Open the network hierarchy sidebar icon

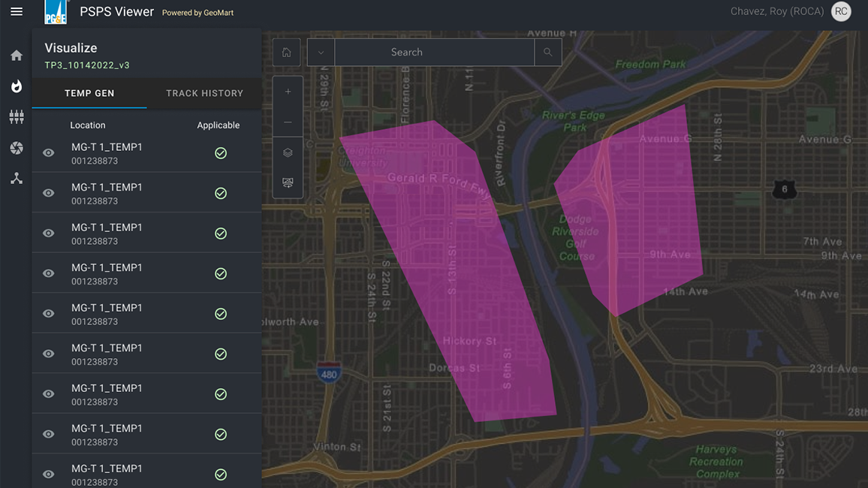17,179
